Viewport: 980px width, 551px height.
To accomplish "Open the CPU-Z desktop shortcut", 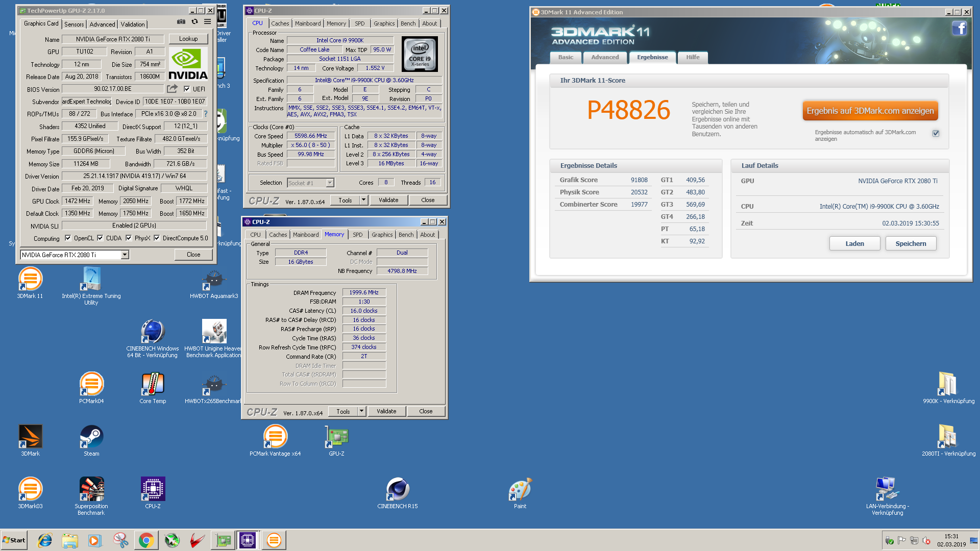I will coord(153,493).
